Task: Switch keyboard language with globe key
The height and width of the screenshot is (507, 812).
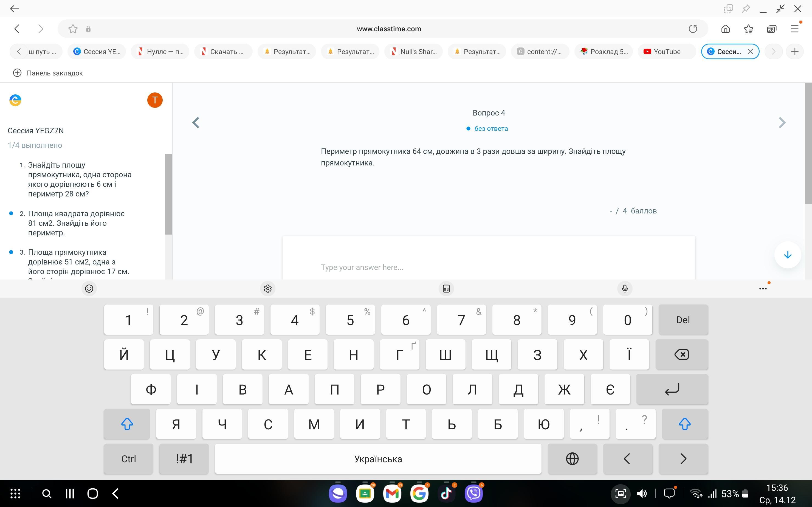Action: [x=572, y=459]
